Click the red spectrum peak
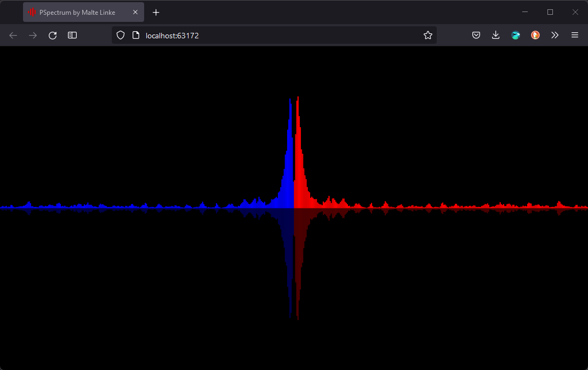Viewport: 588px width, 370px height. tap(298, 152)
